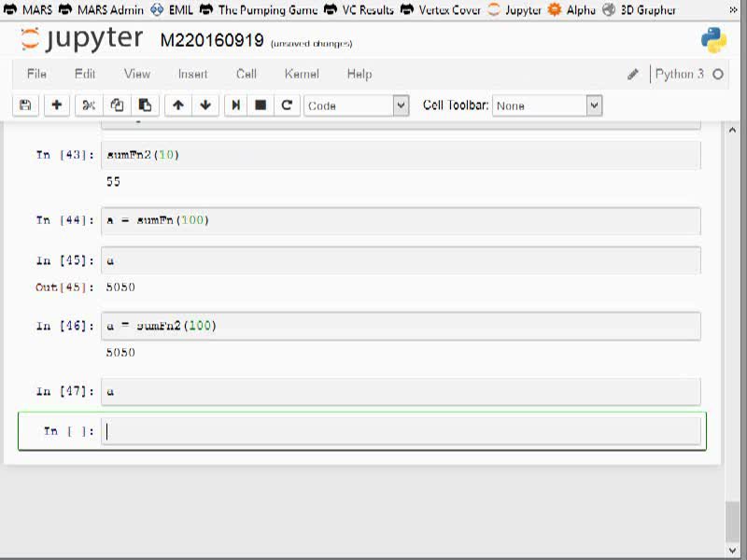Open the MARS Admin bookmark
747x560 pixels.
101,9
